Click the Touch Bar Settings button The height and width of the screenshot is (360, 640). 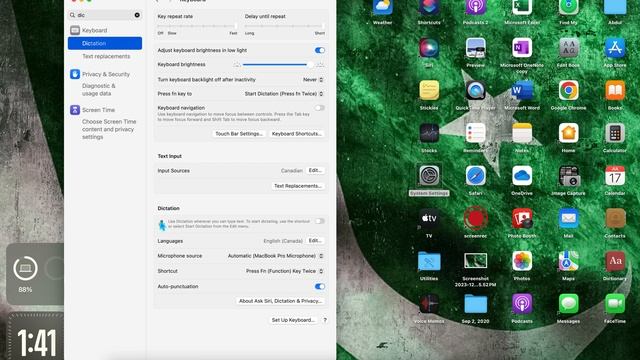click(239, 134)
